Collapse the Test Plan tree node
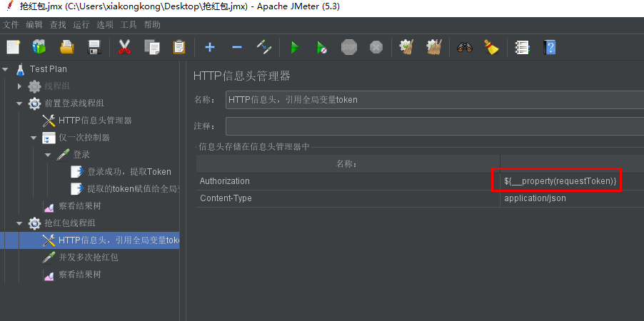644x321 pixels. click(x=5, y=69)
